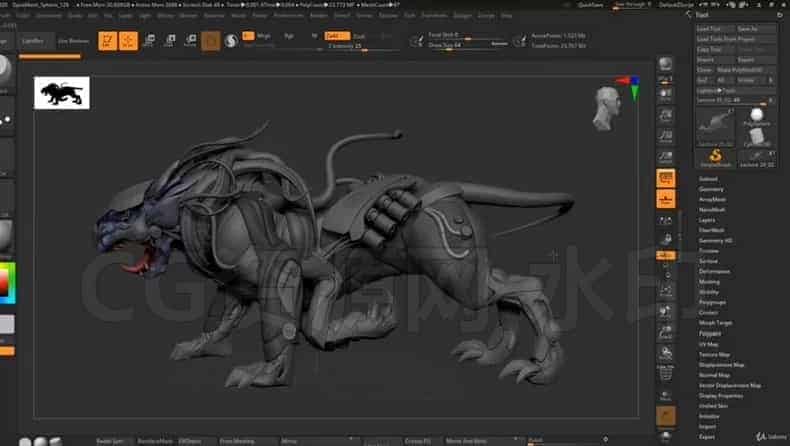Toggle Zsub sculpt mode
The width and height of the screenshot is (790, 446).
[x=359, y=36]
